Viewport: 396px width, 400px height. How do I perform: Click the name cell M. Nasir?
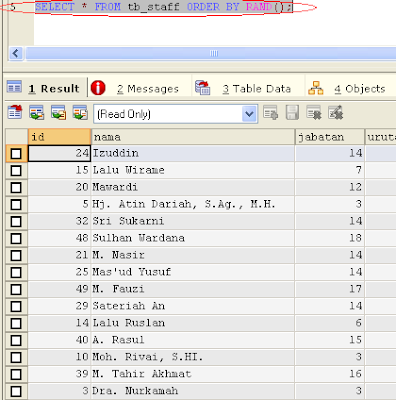193,255
